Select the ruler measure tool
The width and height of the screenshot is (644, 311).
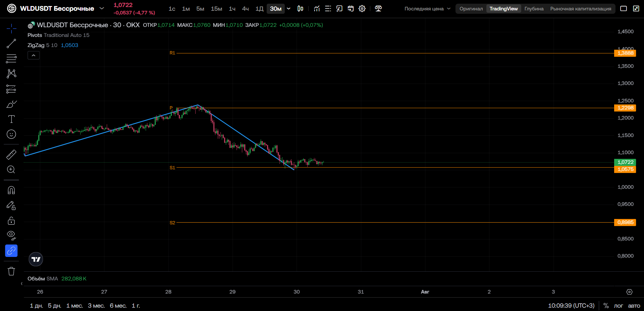tap(11, 154)
